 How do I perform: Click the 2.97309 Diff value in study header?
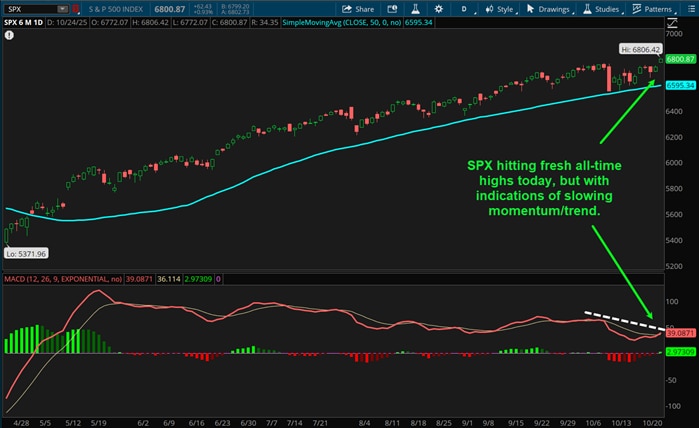[198, 279]
